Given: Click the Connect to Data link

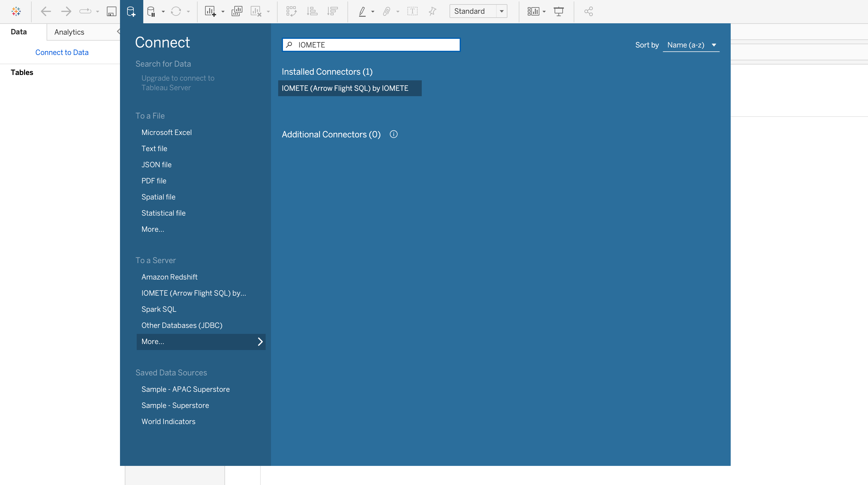Looking at the screenshot, I should click(x=62, y=52).
